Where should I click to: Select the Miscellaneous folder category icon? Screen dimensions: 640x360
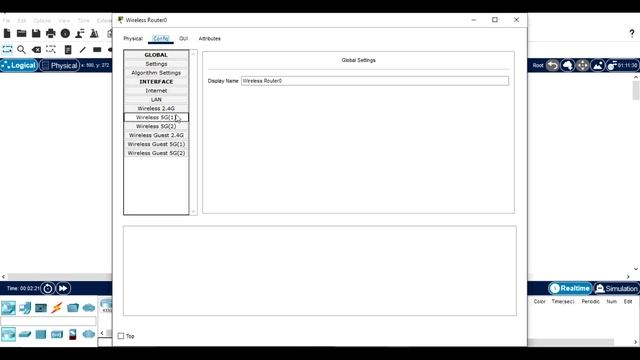(73, 308)
